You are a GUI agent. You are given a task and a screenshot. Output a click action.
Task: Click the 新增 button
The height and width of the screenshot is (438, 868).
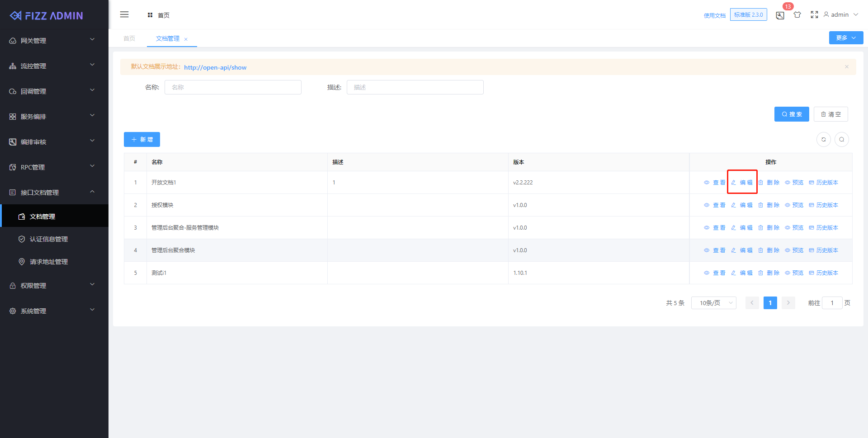[142, 140]
